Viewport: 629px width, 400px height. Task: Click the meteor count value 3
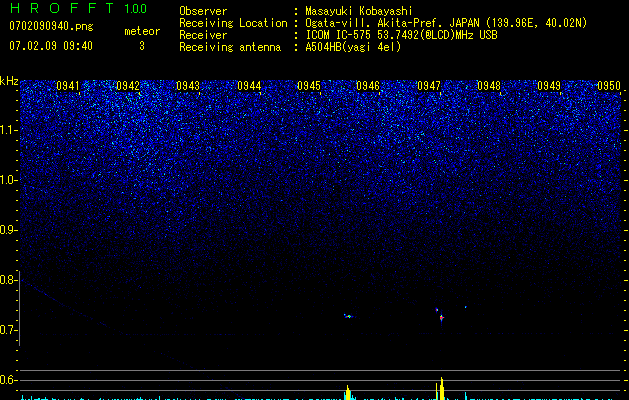pos(142,46)
